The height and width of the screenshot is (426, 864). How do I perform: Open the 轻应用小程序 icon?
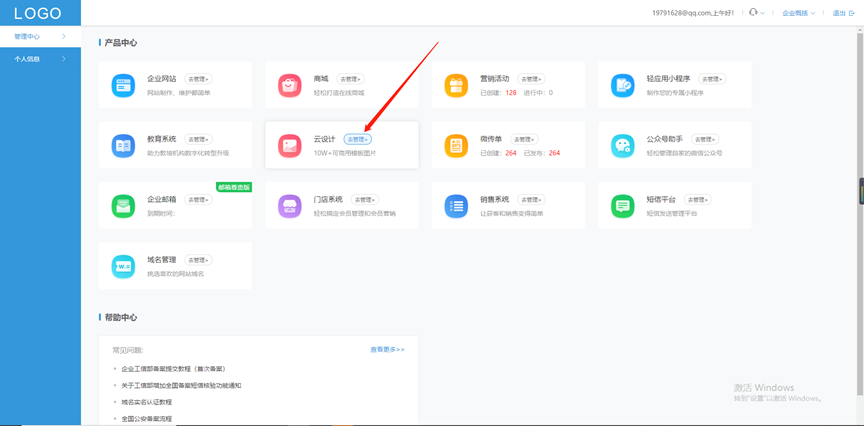click(623, 85)
